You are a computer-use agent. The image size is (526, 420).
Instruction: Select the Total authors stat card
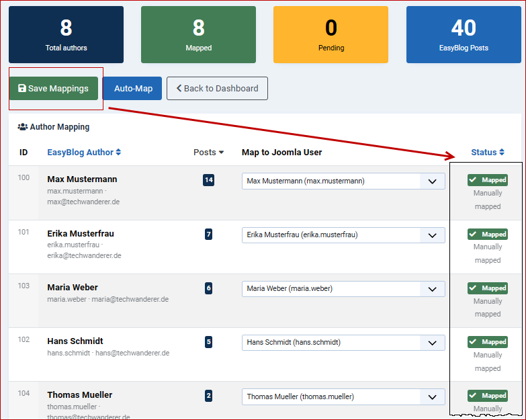pyautogui.click(x=66, y=35)
